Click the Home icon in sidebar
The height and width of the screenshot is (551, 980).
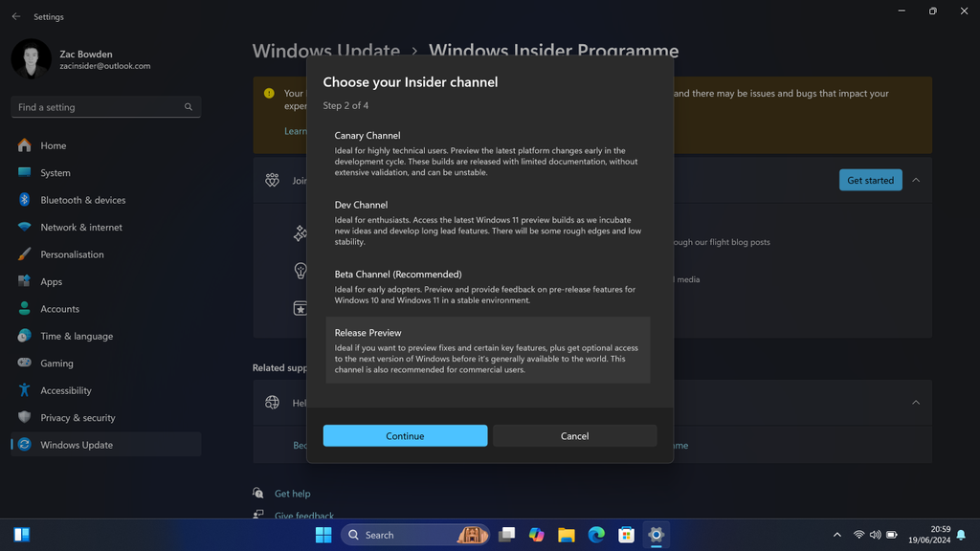(x=24, y=145)
